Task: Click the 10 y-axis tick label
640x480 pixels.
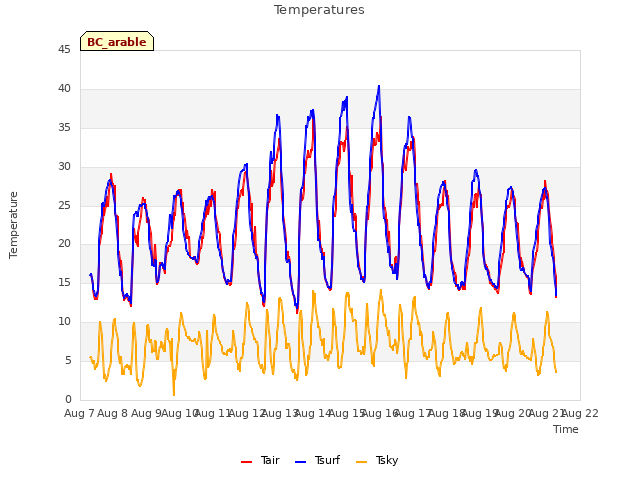Action: (x=64, y=322)
